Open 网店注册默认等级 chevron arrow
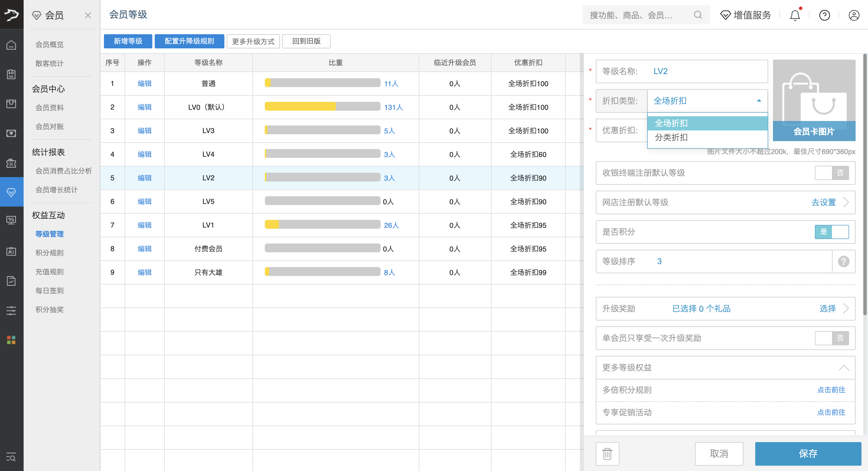 click(x=846, y=202)
